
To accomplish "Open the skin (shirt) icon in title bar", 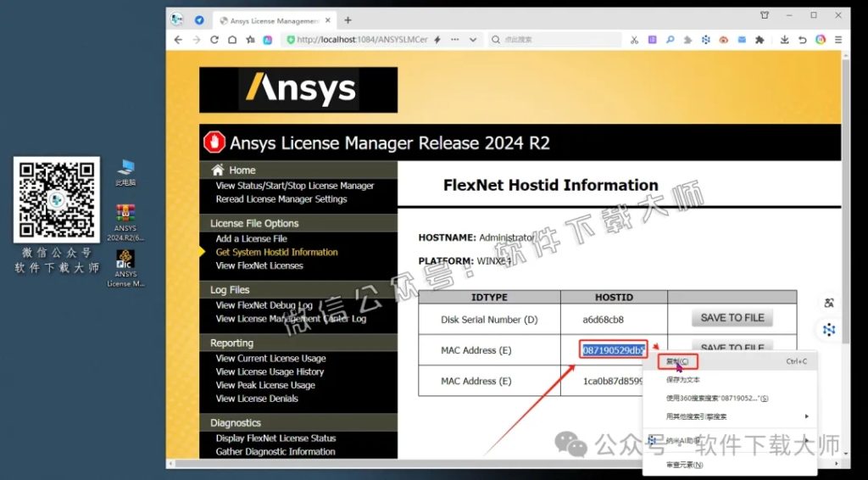I will [765, 15].
